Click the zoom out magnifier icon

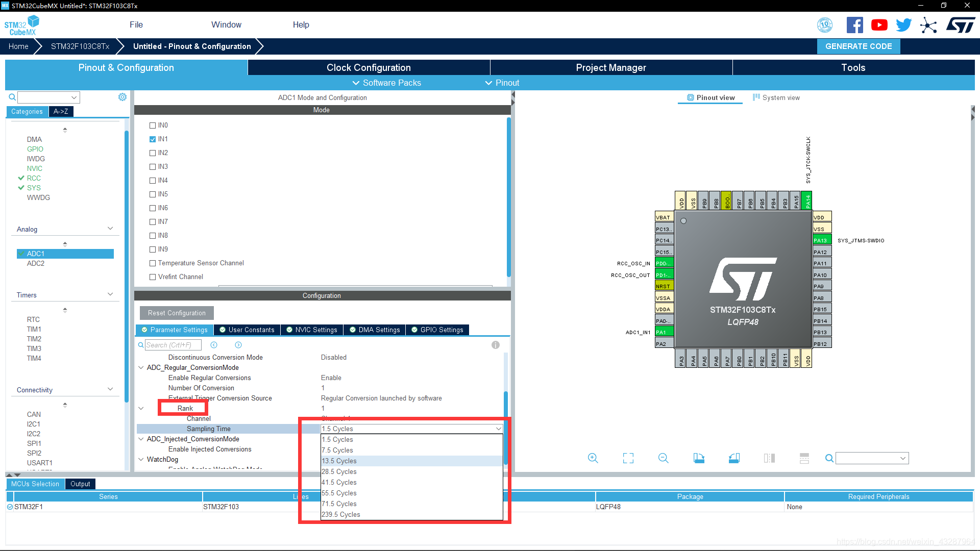[661, 458]
